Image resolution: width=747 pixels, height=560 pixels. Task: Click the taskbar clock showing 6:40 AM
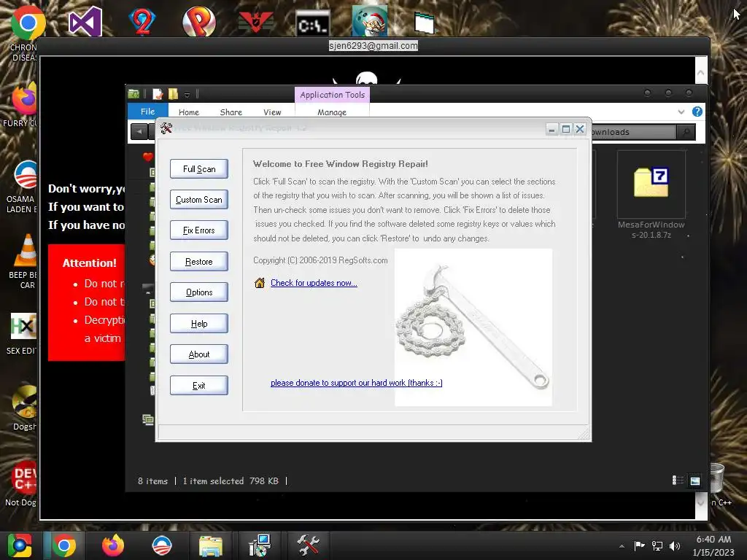pyautogui.click(x=713, y=545)
